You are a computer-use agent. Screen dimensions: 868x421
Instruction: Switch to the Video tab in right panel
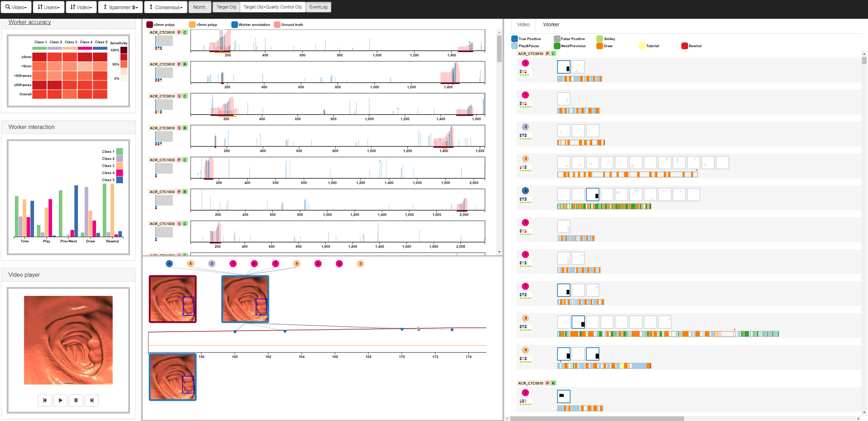[x=523, y=25]
